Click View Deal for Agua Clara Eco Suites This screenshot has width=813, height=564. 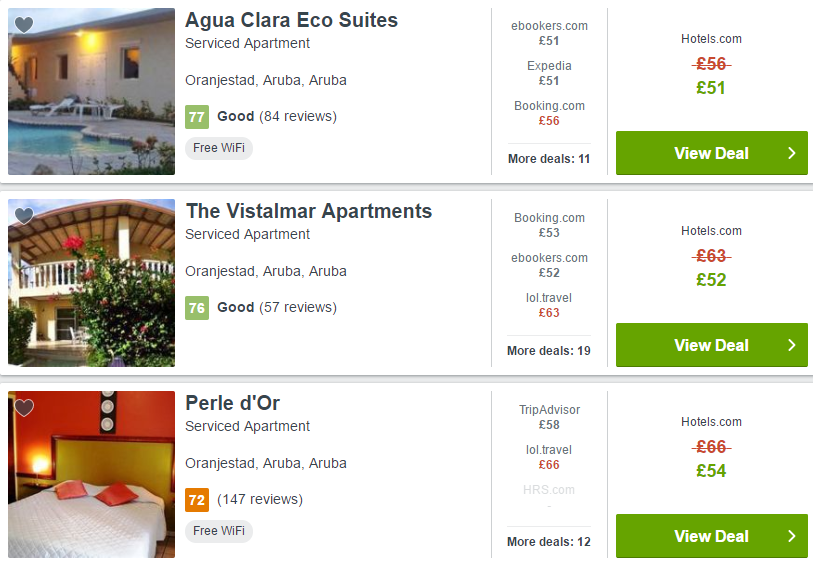711,153
